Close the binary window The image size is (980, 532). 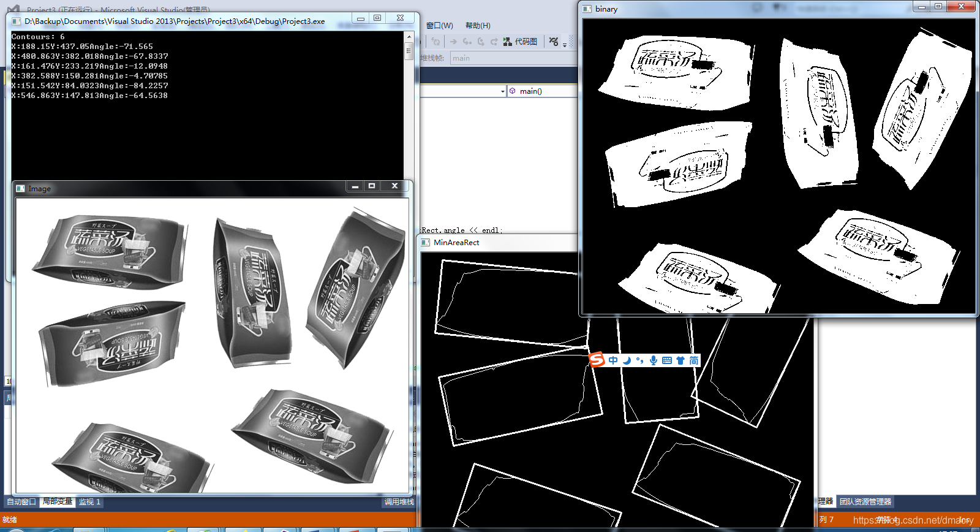(x=961, y=6)
